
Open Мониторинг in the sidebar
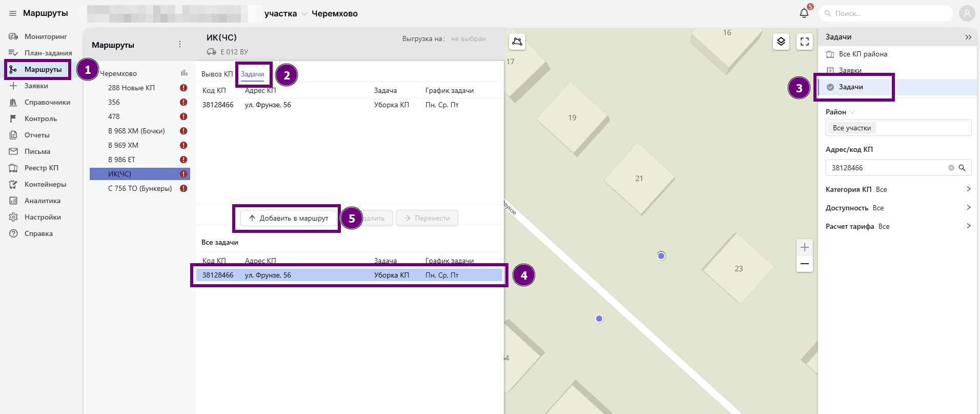point(46,36)
